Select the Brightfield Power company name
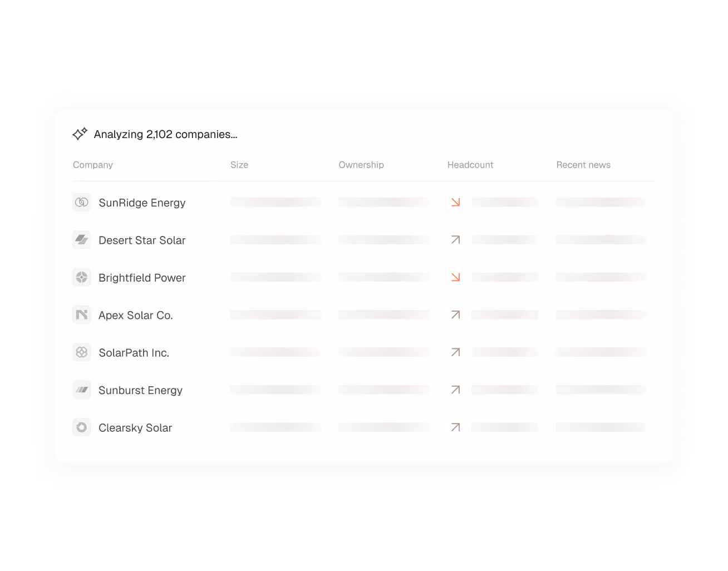728x571 pixels. 142,278
